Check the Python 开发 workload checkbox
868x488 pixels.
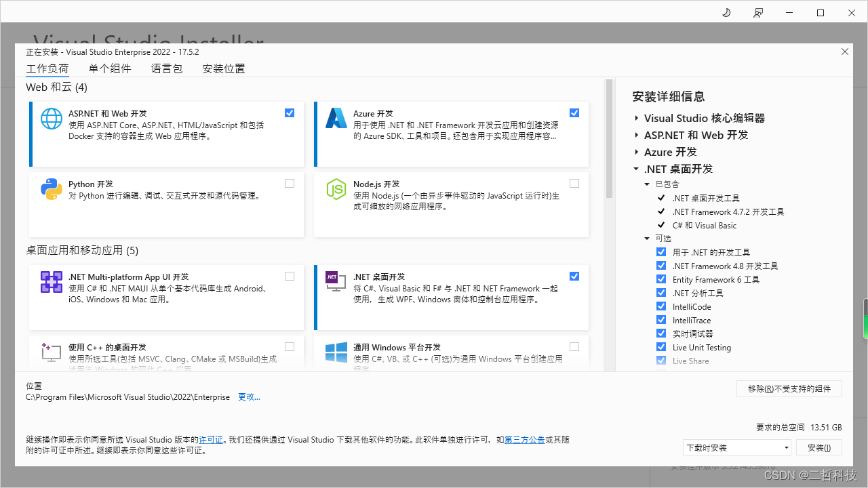[290, 183]
